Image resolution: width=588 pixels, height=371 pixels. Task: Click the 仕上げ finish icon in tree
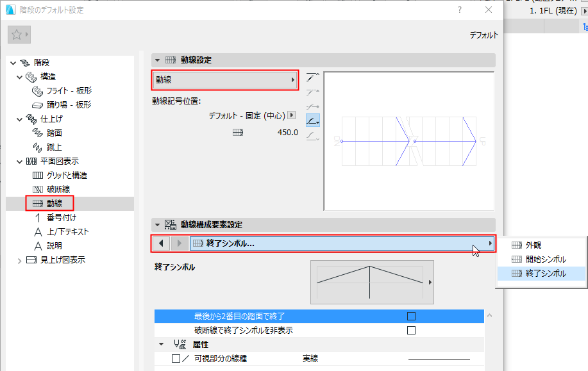tap(31, 119)
